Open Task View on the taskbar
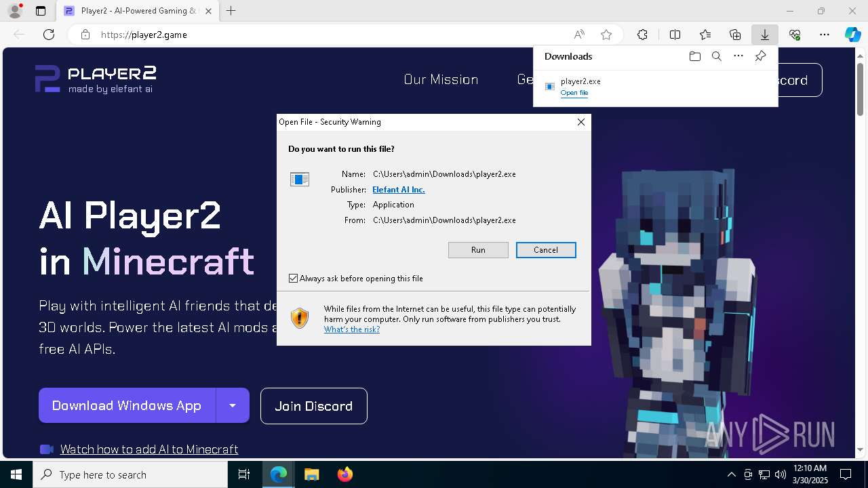 coord(244,474)
